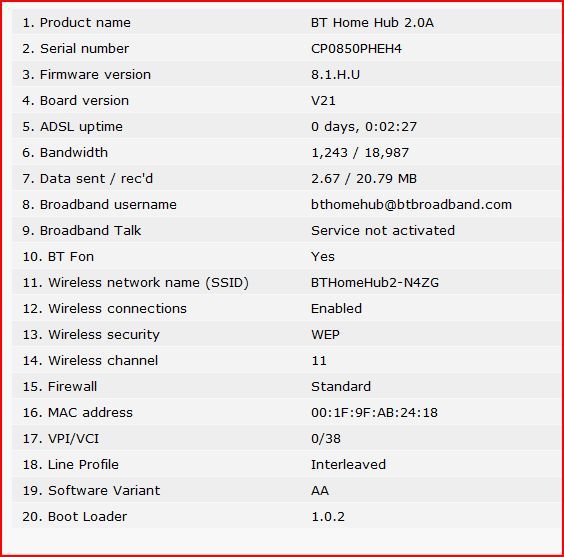Click Firewall setting Standard
The height and width of the screenshot is (557, 564).
point(341,387)
